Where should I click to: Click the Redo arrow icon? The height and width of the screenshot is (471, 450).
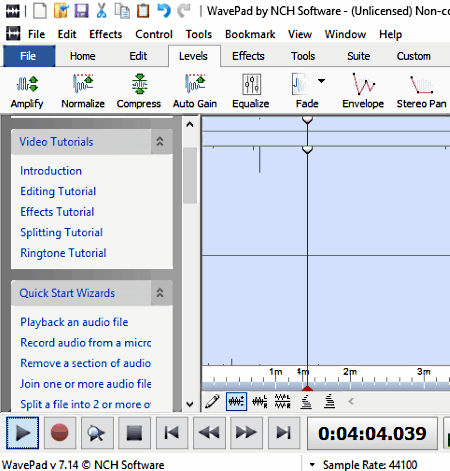coord(184,11)
